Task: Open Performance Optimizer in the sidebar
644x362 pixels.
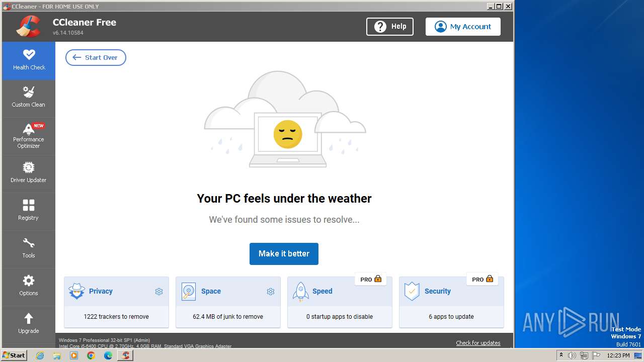Action: click(x=29, y=136)
